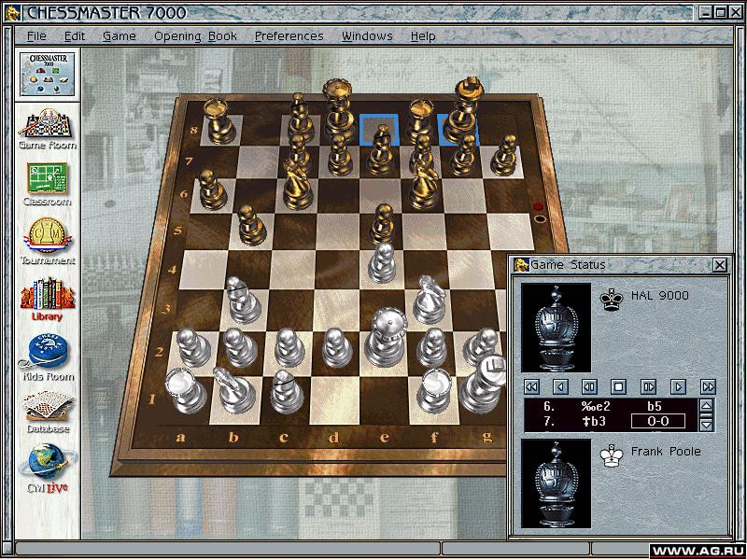
Task: Jump to the first move of game
Action: [531, 386]
